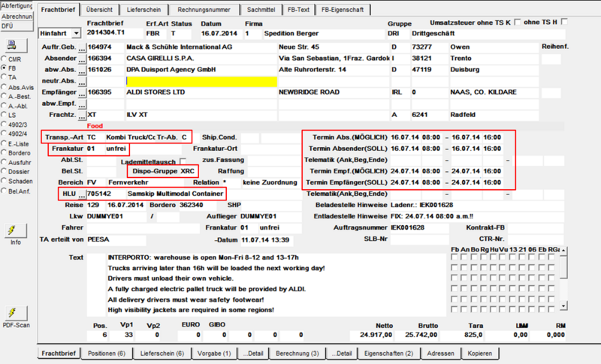Open the Positionen (6) bottom tab
The image size is (601, 364).
107,353
